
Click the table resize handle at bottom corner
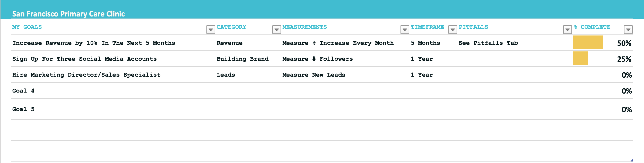pos(632,160)
